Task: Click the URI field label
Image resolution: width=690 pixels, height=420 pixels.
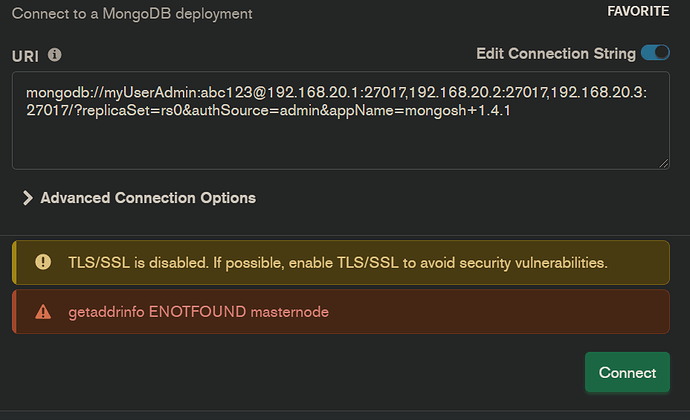Action: 25,56
